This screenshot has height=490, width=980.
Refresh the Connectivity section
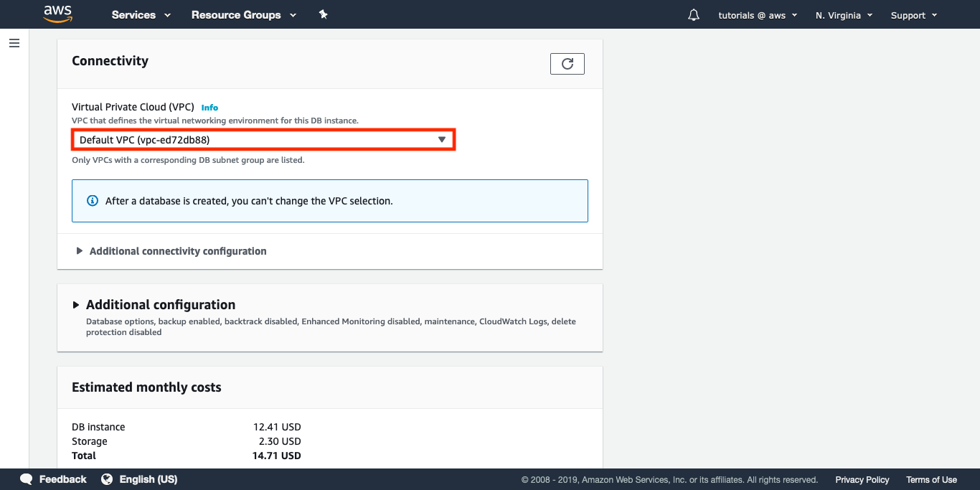click(x=567, y=64)
